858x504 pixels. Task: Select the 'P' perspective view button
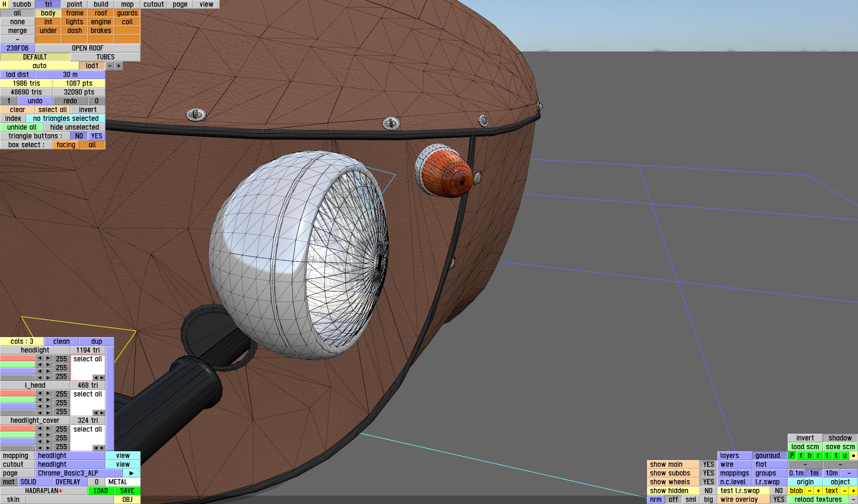792,456
